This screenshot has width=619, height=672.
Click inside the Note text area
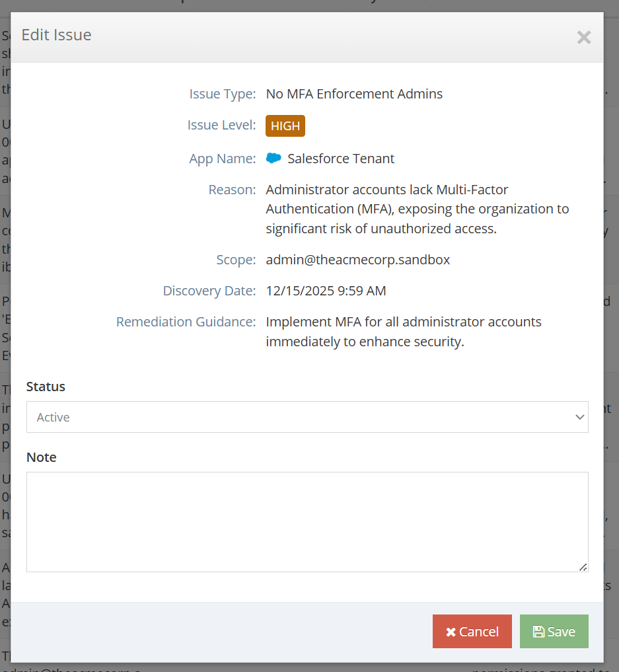tap(307, 521)
